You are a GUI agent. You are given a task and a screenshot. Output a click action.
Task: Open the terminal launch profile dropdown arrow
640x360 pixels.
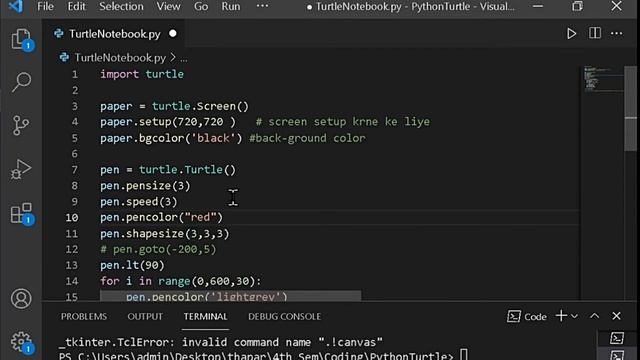tap(574, 316)
